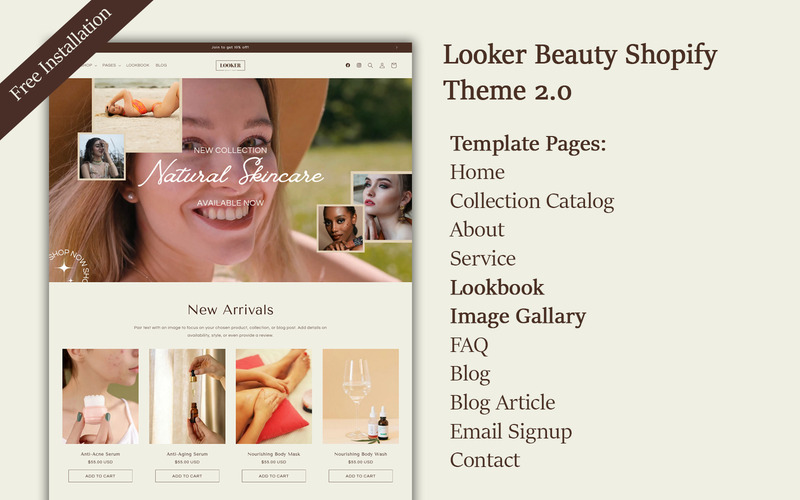
Task: Select 'Email Signup' in template pages list
Action: pyautogui.click(x=511, y=432)
